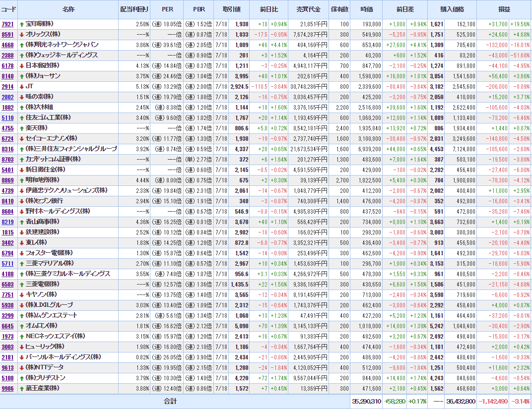Open the 2914 stock code link
This screenshot has height=409, width=532.
pyautogui.click(x=8, y=86)
